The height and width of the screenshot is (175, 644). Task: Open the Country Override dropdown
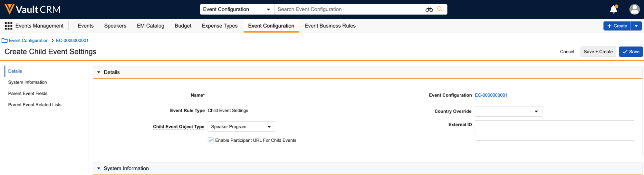click(x=508, y=112)
